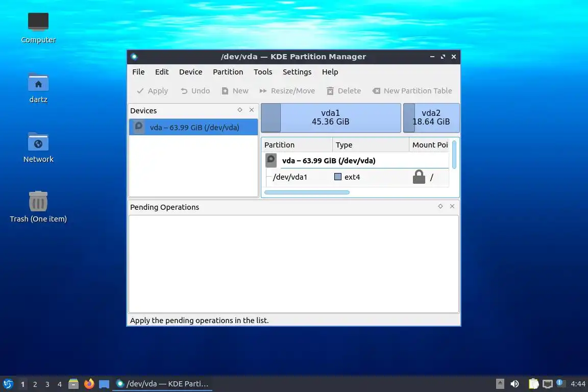Viewport: 588px width, 392px height.
Task: Switch to virtual desktop 2
Action: (35, 384)
